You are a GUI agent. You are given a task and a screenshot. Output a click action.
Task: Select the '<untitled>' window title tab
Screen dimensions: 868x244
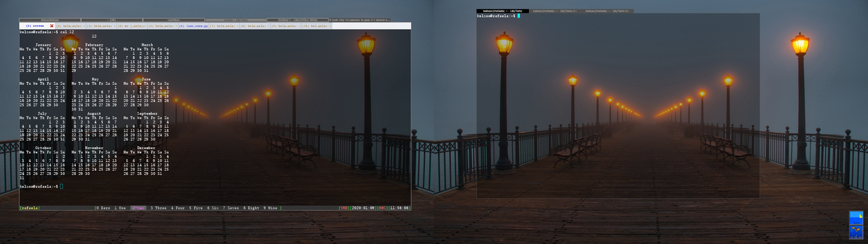pos(174,20)
